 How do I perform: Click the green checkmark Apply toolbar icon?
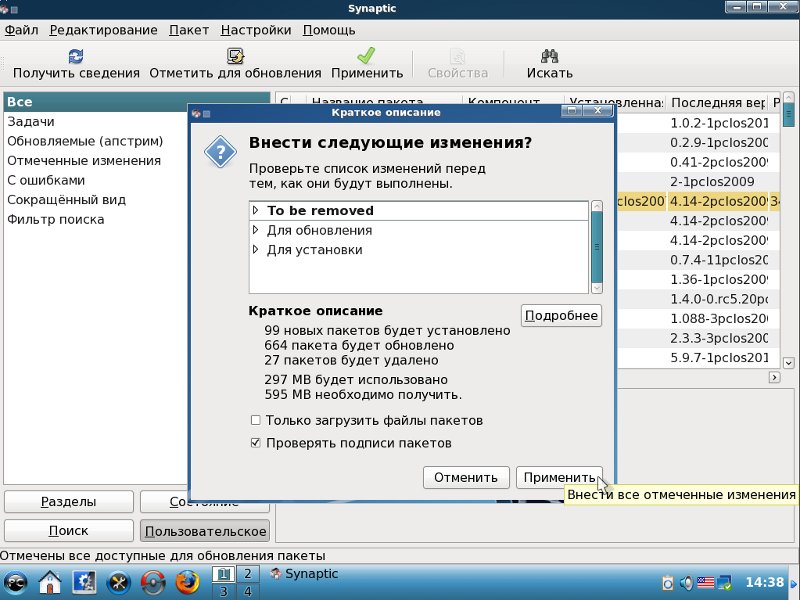pos(366,56)
